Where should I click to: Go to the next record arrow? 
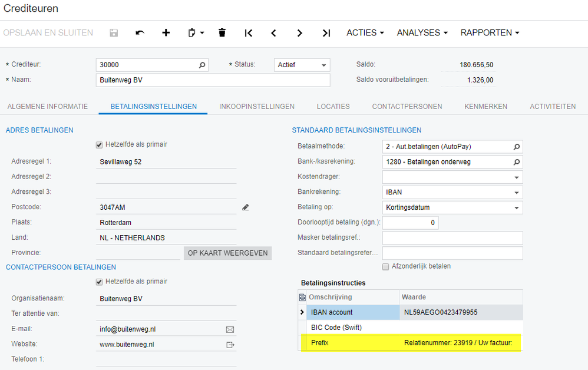coord(300,33)
